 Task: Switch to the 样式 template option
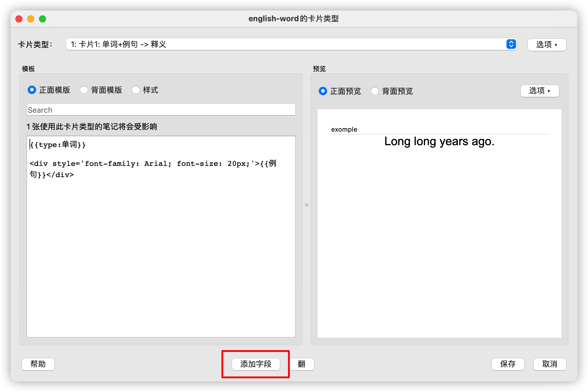pyautogui.click(x=136, y=90)
